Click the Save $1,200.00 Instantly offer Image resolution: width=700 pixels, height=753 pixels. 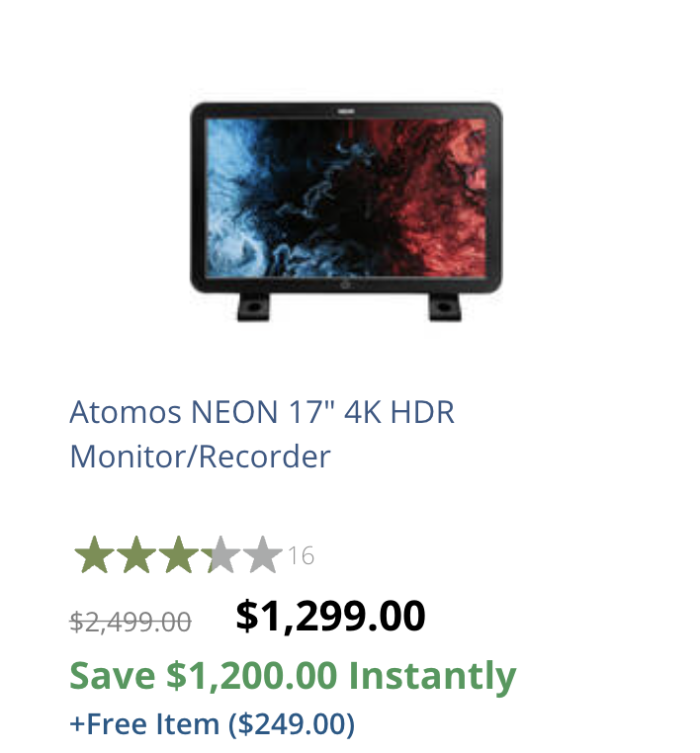(x=293, y=676)
